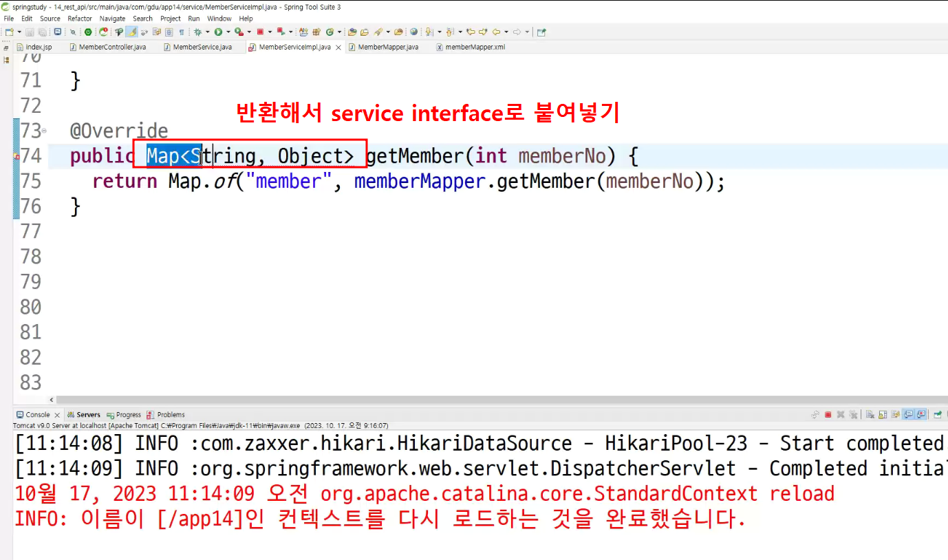
Task: Click the green Boot Dashboard power icon
Action: click(88, 32)
